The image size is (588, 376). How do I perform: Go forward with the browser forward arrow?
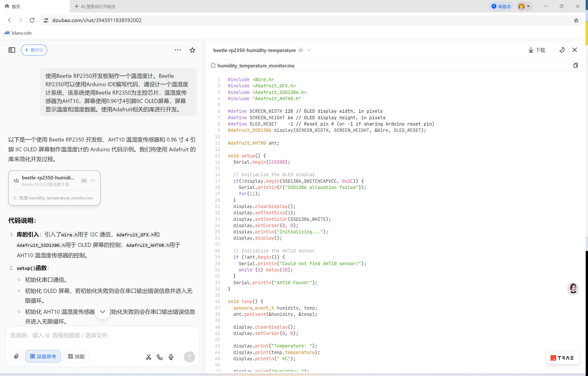[20, 20]
